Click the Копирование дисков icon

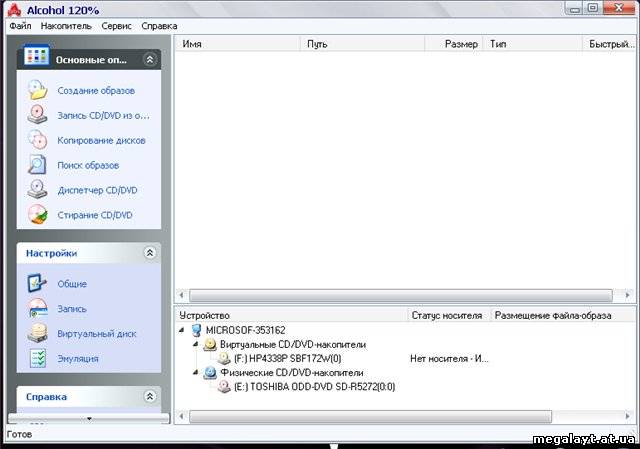coord(37,140)
